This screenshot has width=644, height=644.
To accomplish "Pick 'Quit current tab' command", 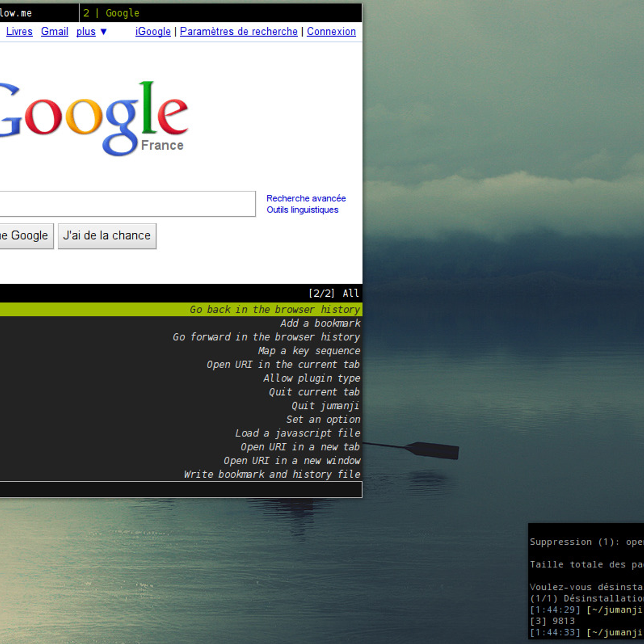I will click(314, 392).
